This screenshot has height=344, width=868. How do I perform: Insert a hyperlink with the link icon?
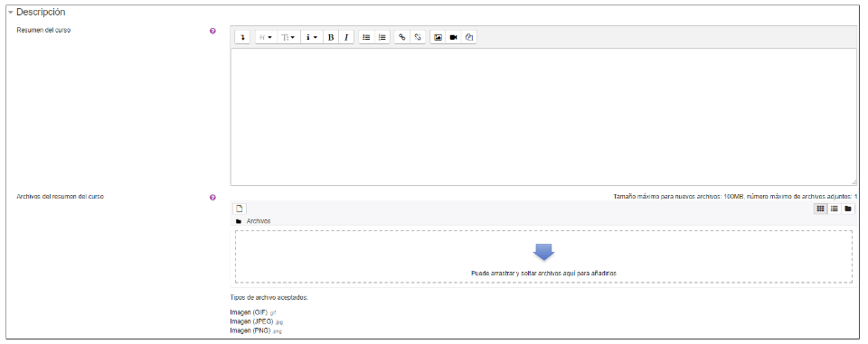click(x=401, y=37)
